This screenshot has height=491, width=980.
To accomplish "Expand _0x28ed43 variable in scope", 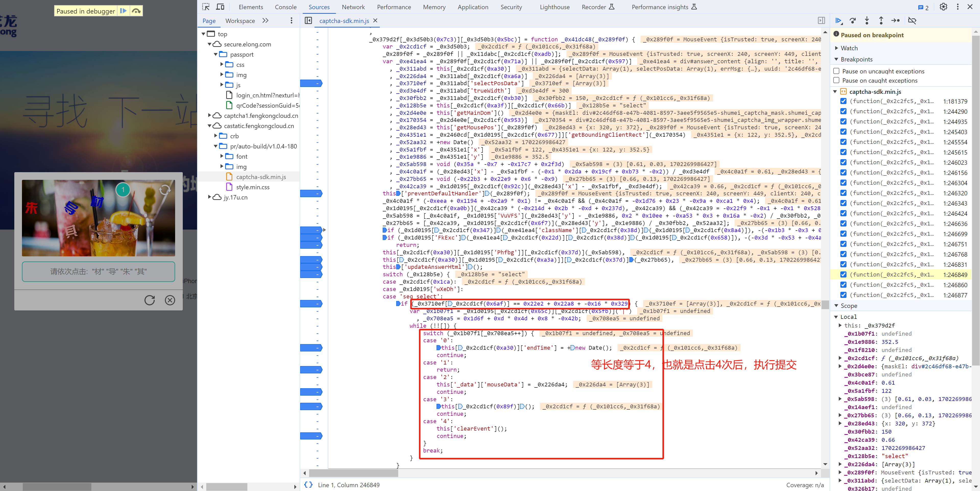I will [x=840, y=423].
